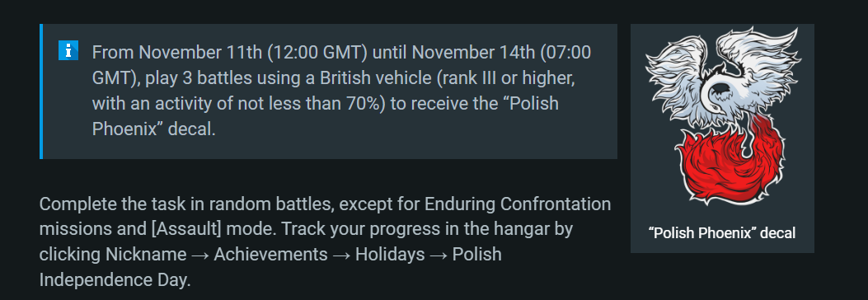The height and width of the screenshot is (300, 868).
Task: Click the blue left border of info box
Action: click(41, 91)
